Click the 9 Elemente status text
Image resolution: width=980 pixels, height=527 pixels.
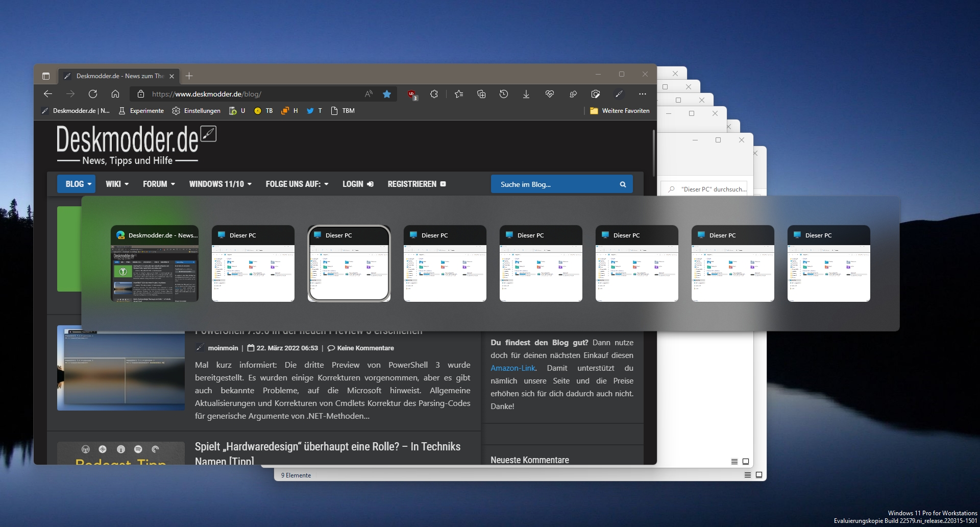(296, 475)
